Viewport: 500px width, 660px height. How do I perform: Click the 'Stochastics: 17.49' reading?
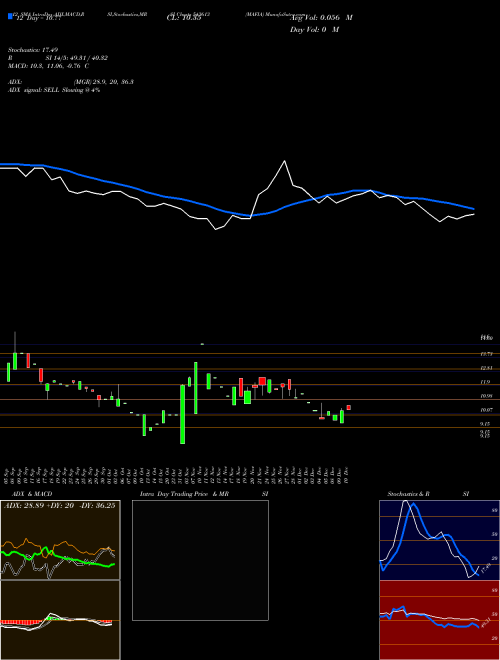[x=31, y=50]
